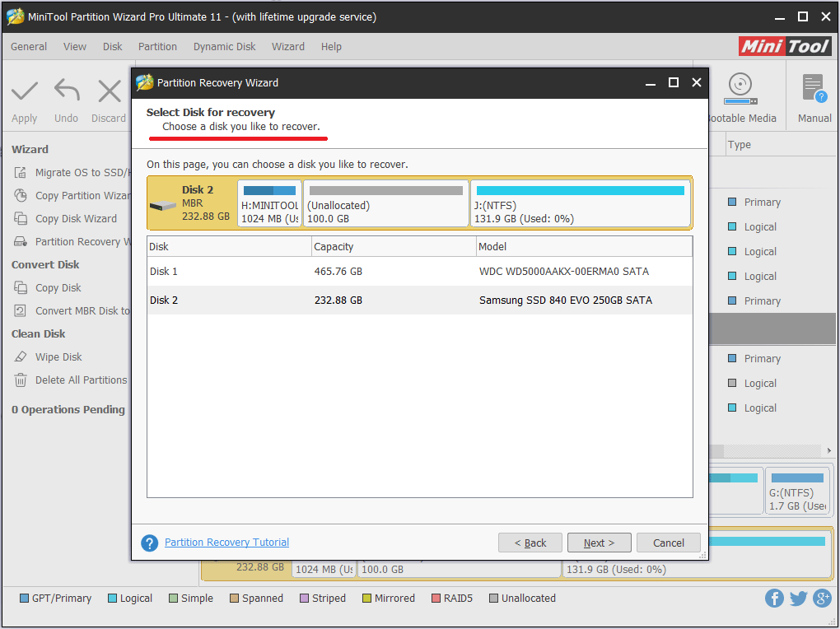Click the Undo arrow icon
840x629 pixels.
click(67, 90)
